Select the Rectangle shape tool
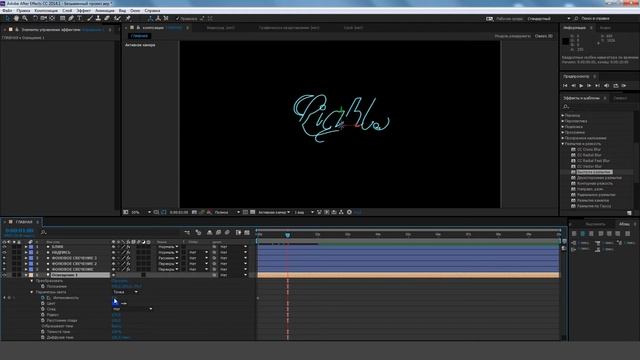Screen dimensions: 640x360 62,18
